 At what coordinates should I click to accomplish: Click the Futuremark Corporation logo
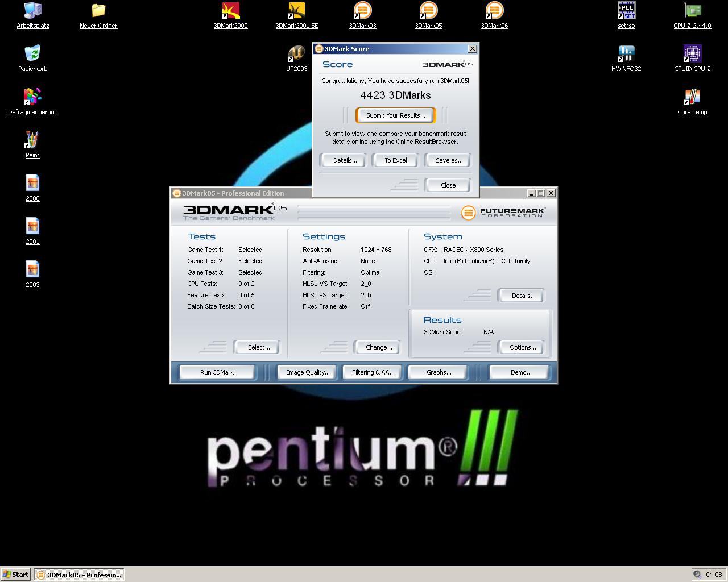click(x=503, y=213)
